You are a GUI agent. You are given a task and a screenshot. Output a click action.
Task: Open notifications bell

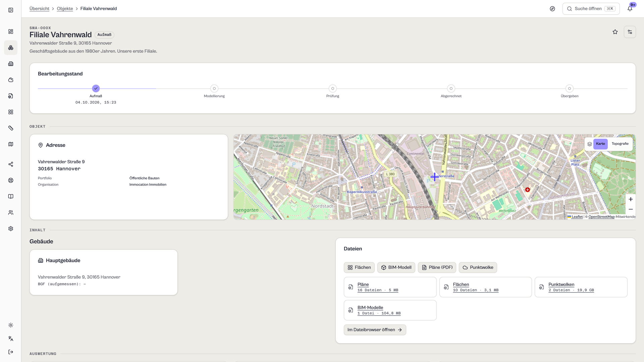click(630, 9)
